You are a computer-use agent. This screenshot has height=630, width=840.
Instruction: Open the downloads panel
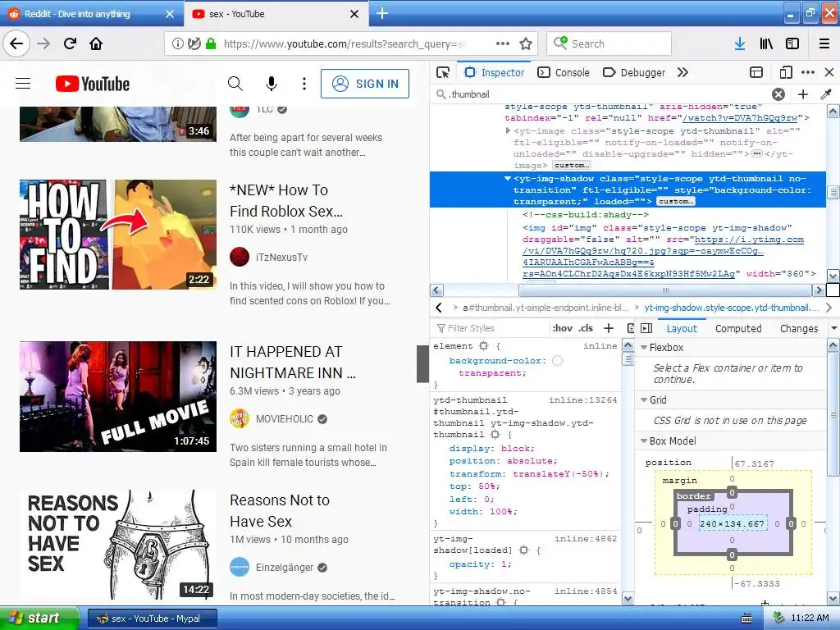click(x=740, y=43)
